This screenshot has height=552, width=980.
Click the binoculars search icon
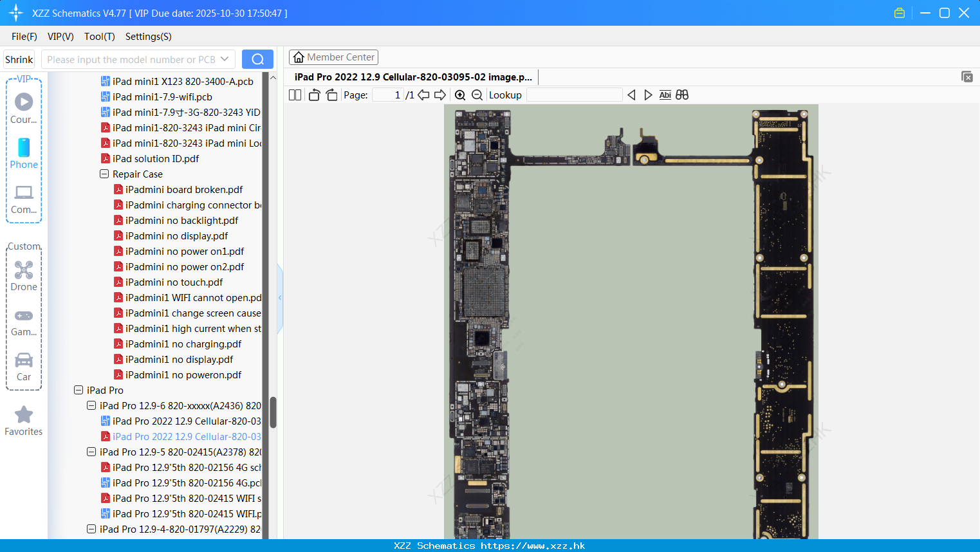coord(682,95)
